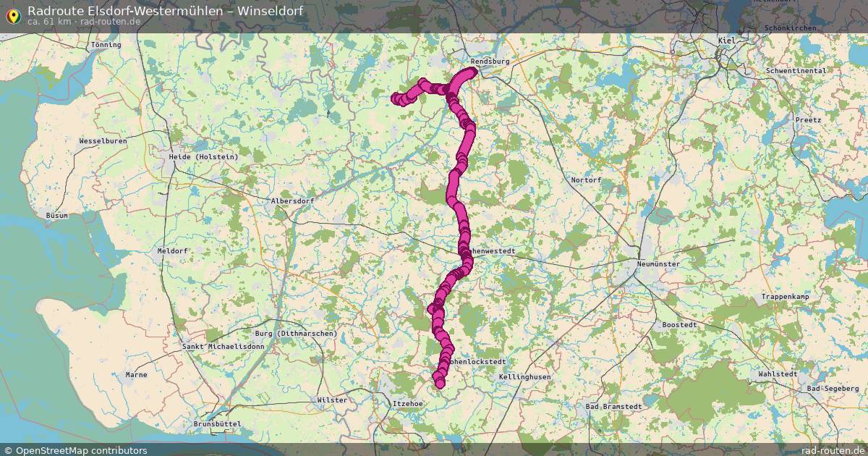Image resolution: width=868 pixels, height=456 pixels.
Task: Click the Kellinghusen map label
Action: click(524, 377)
